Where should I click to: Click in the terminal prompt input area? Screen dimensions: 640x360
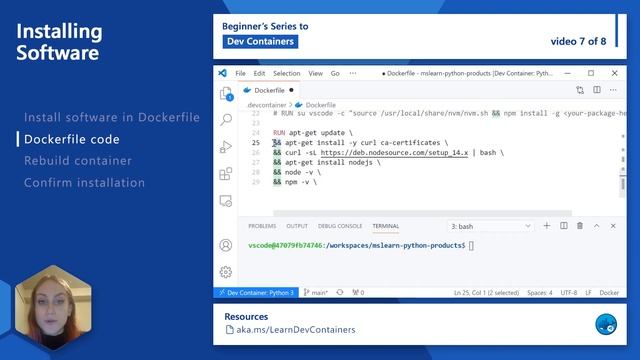(471, 246)
